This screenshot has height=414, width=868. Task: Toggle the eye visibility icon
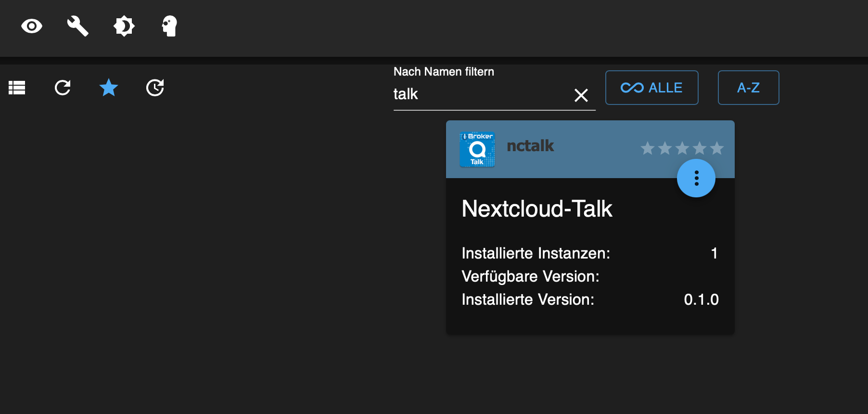coord(32,26)
